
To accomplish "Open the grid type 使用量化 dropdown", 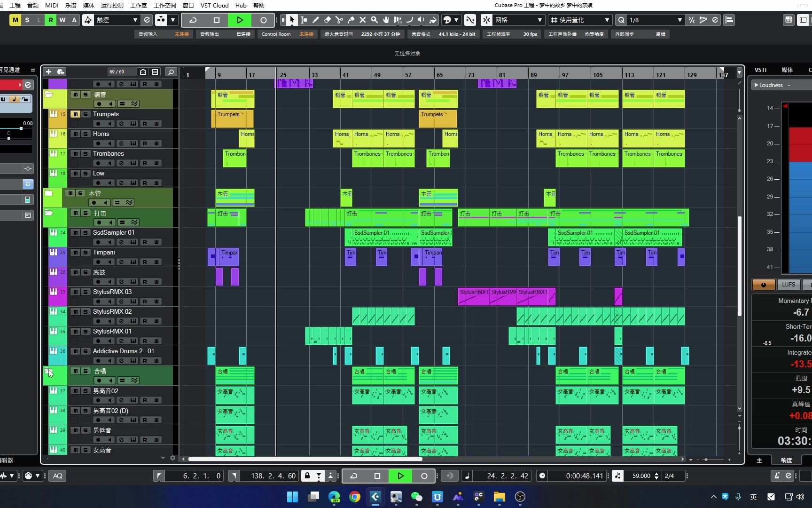I will pos(580,20).
